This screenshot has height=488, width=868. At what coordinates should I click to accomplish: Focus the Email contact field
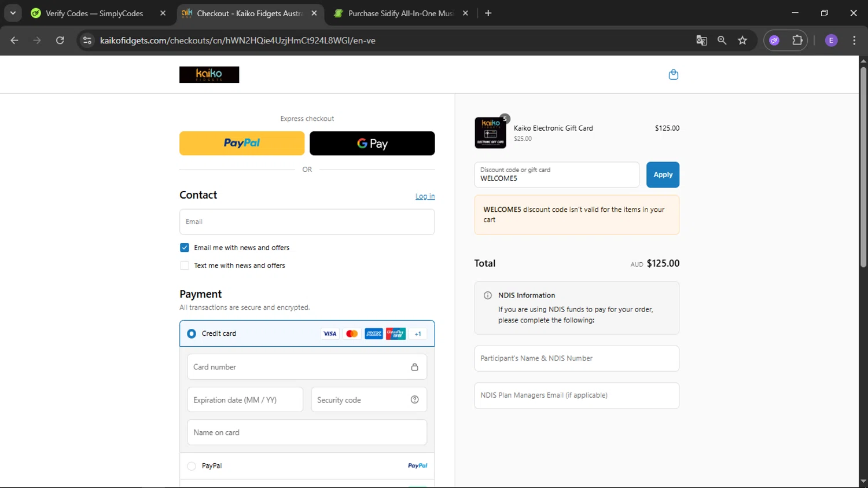307,222
